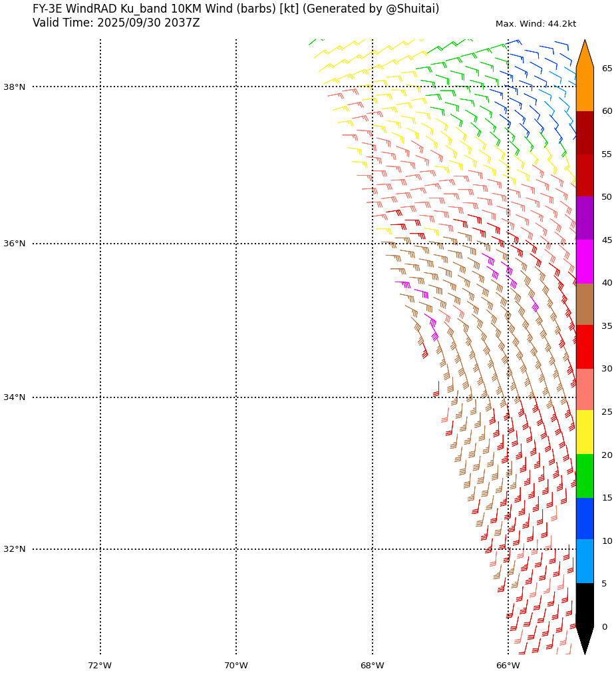Click the 36°N latitude axis label
Screen dimensions: 616x673
point(15,244)
